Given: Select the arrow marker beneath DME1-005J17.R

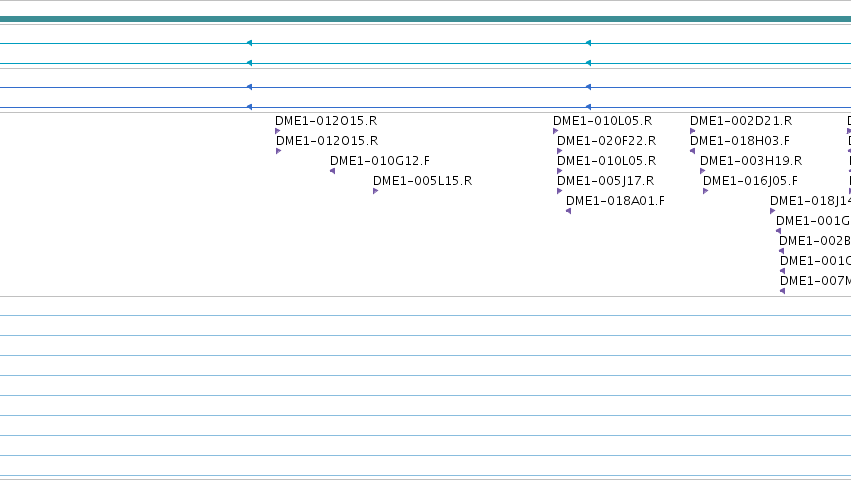Looking at the screenshot, I should pyautogui.click(x=560, y=191).
